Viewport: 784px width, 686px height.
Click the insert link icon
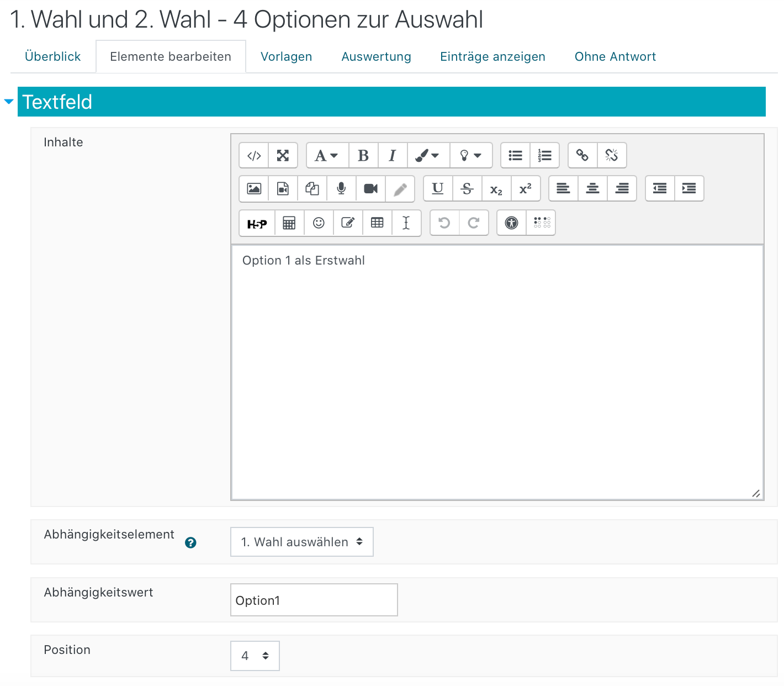(582, 156)
